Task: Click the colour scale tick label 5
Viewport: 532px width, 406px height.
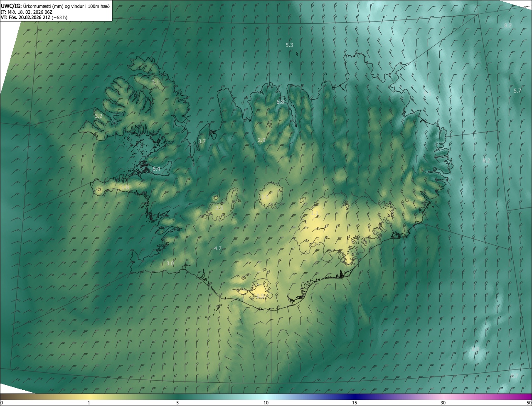Action: tap(177, 403)
